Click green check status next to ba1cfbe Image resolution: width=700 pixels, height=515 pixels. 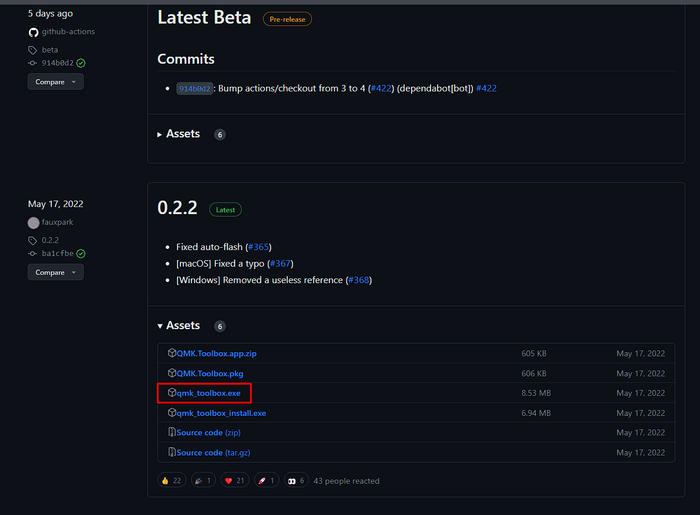pos(81,253)
